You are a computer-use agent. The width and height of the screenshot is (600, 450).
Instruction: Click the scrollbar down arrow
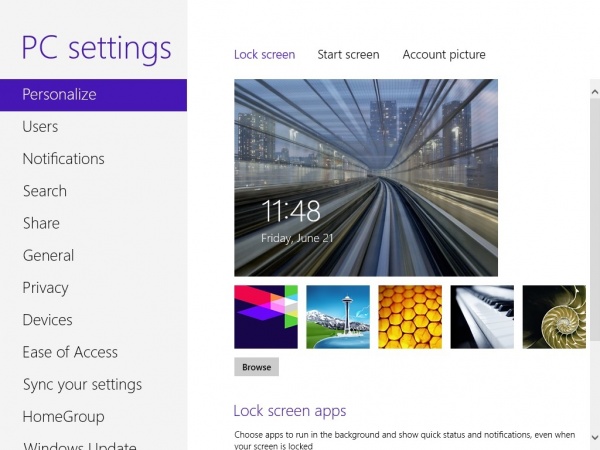595,437
